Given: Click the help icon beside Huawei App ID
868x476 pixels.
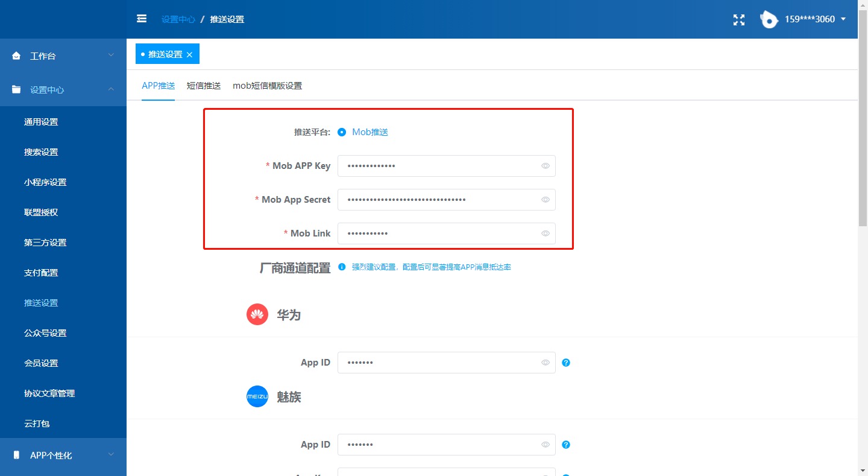Looking at the screenshot, I should (x=566, y=363).
